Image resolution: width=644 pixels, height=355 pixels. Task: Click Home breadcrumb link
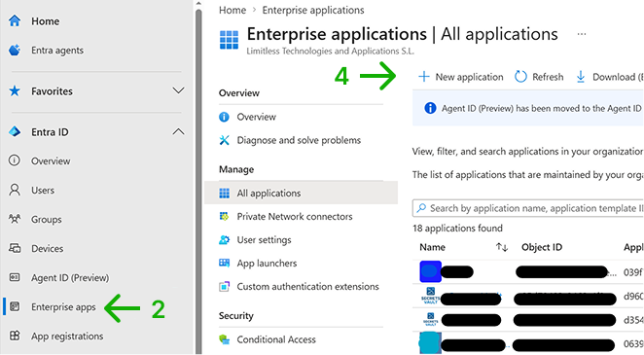(x=233, y=10)
